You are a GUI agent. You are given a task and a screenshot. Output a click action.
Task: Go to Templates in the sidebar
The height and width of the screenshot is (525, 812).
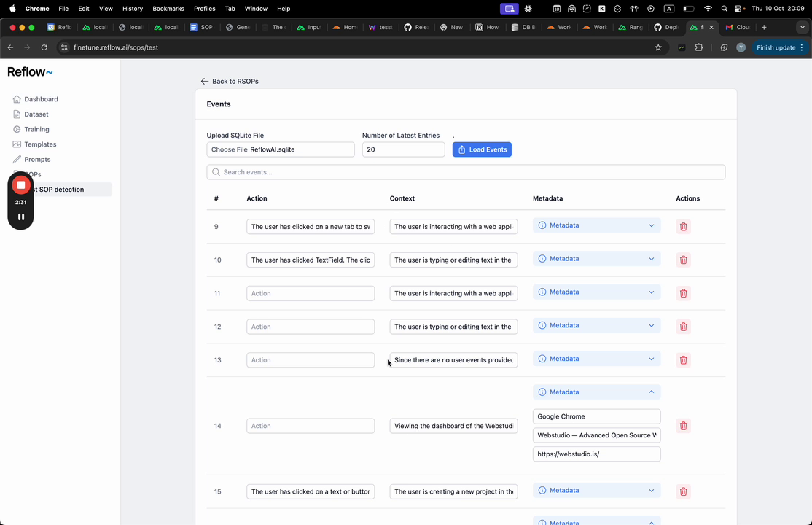pyautogui.click(x=40, y=144)
